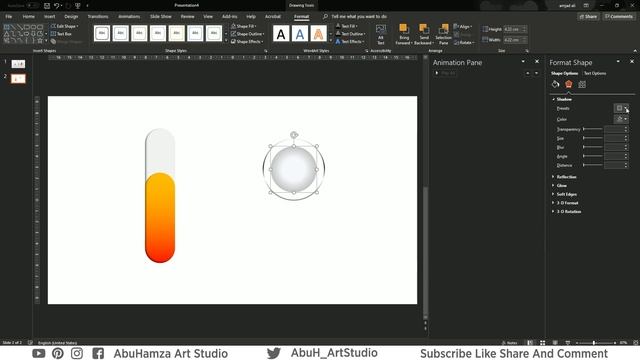Open the File menu
Viewport: 640px width, 360px height.
tap(9, 17)
